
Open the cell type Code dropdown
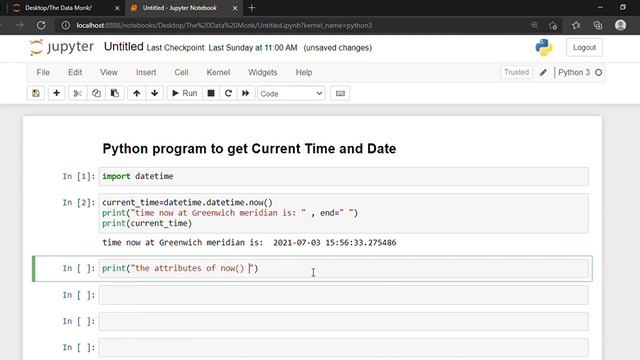coord(291,93)
